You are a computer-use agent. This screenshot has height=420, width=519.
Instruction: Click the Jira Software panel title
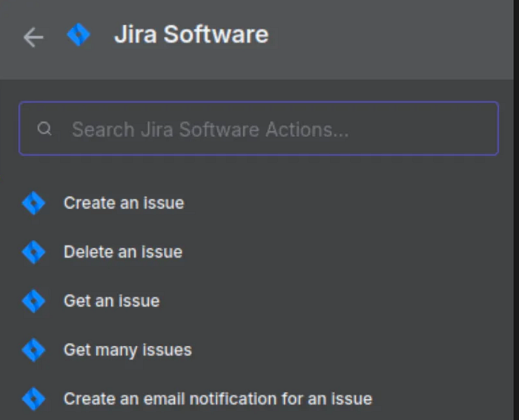pyautogui.click(x=191, y=34)
